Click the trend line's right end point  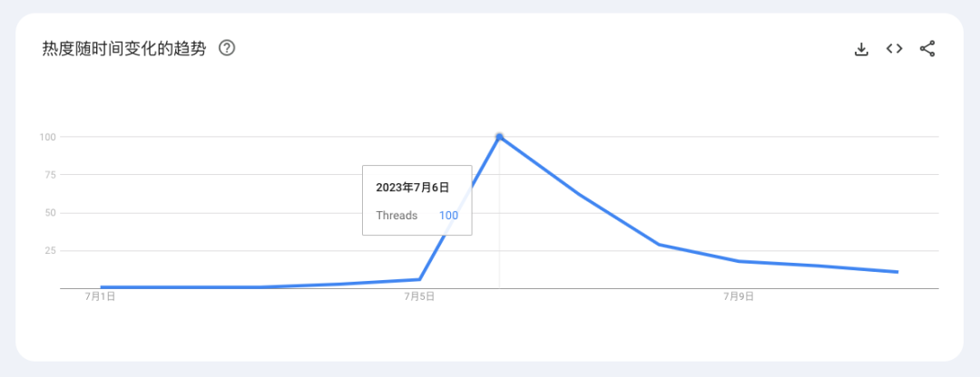tap(897, 272)
